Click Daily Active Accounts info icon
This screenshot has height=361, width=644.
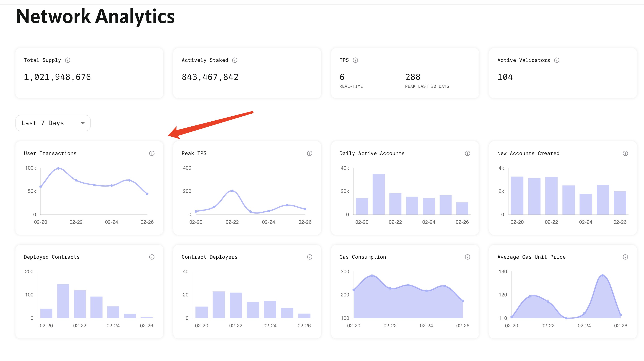click(467, 153)
